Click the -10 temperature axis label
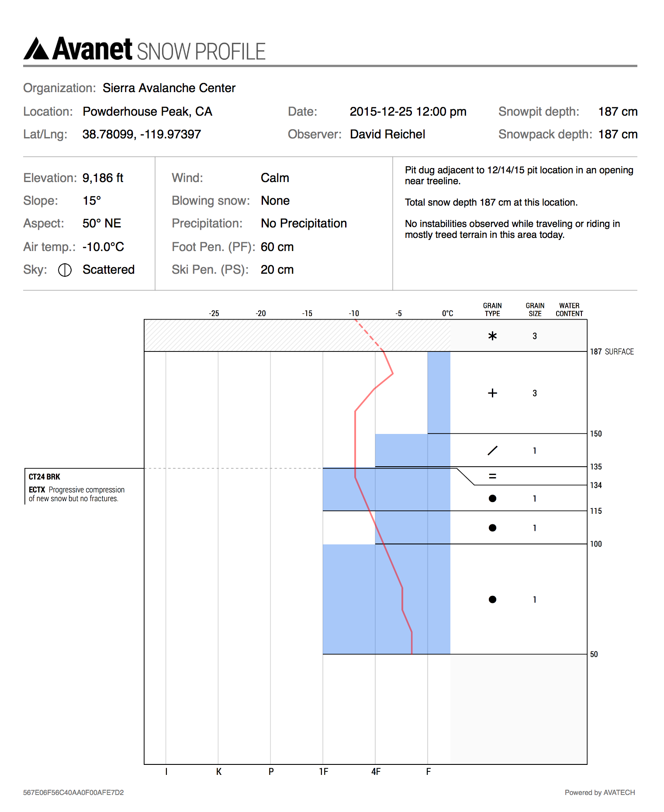Screen dimensions: 664x812 tap(354, 313)
